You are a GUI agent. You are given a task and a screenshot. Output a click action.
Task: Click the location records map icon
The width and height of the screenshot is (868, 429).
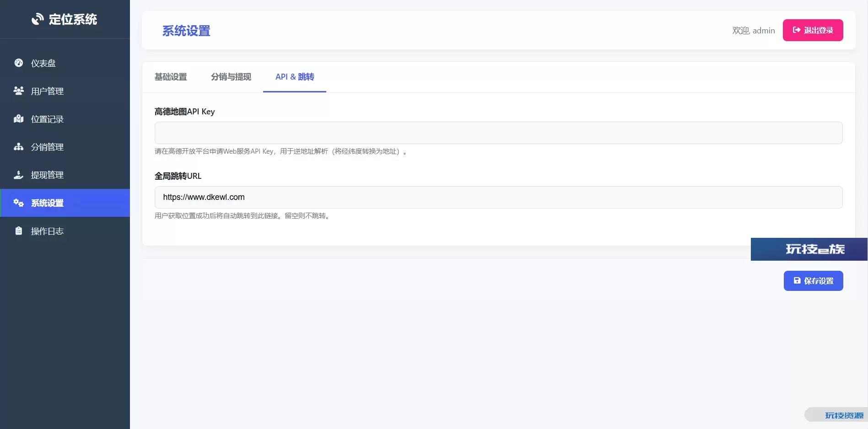point(19,119)
